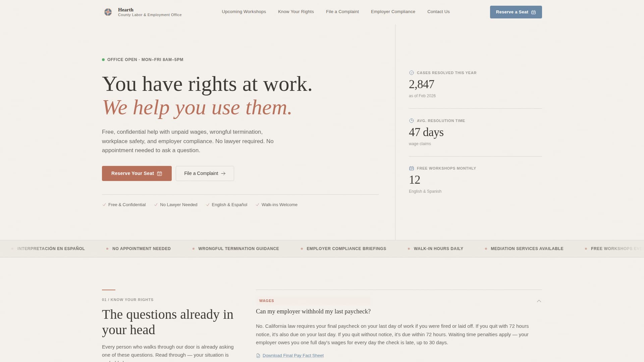
Task: Click the calendar icon in Reserve Your Seat button
Action: pyautogui.click(x=160, y=174)
